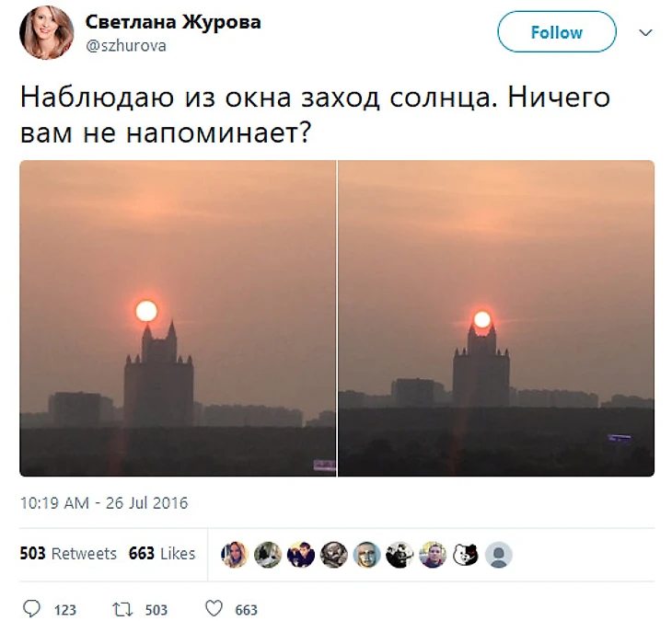Open the Светлана Журова display name link
Image resolution: width=672 pixels, height=621 pixels.
click(173, 21)
